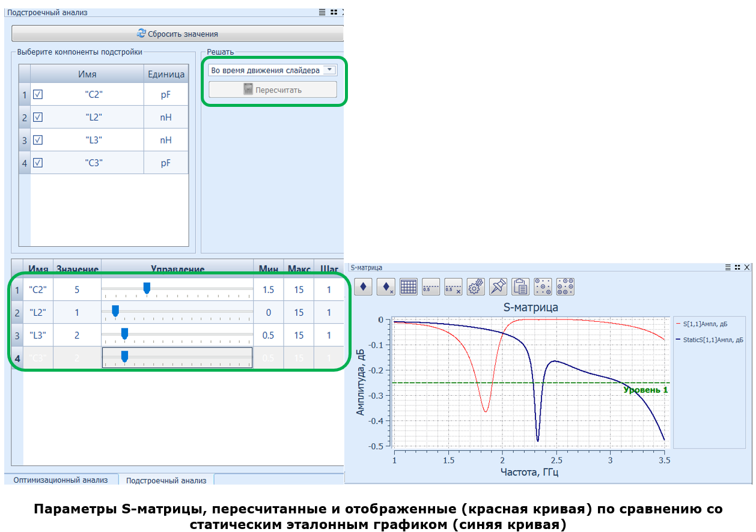Click the remove level line icon

453,286
